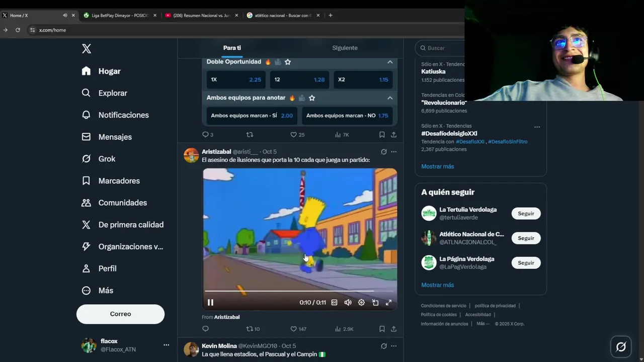Open Hogar home in sidebar
Image resolution: width=644 pixels, height=362 pixels.
point(101,71)
